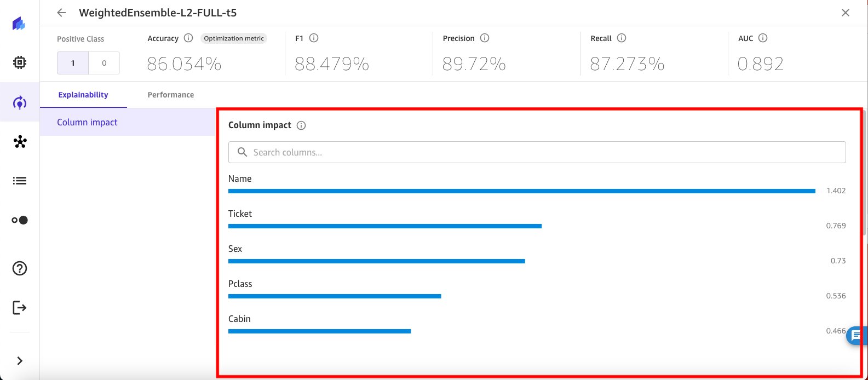Click the Name column impact bar

[522, 191]
